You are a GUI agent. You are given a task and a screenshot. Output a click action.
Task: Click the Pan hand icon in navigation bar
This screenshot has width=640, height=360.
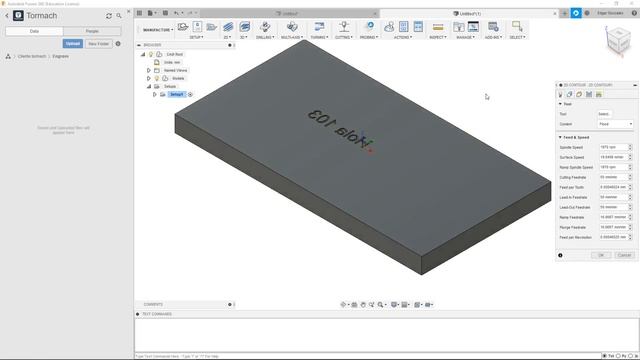click(363, 304)
